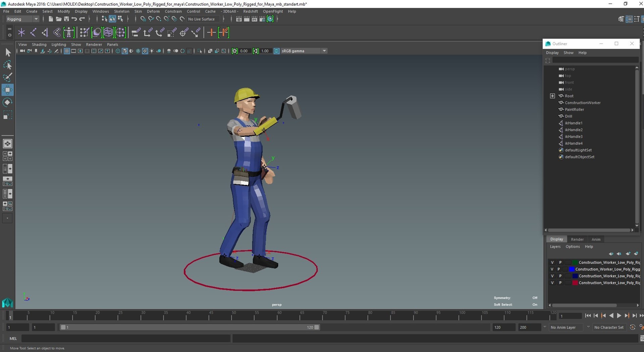
Task: Toggle Auto Keyframe
Action: pyautogui.click(x=633, y=327)
